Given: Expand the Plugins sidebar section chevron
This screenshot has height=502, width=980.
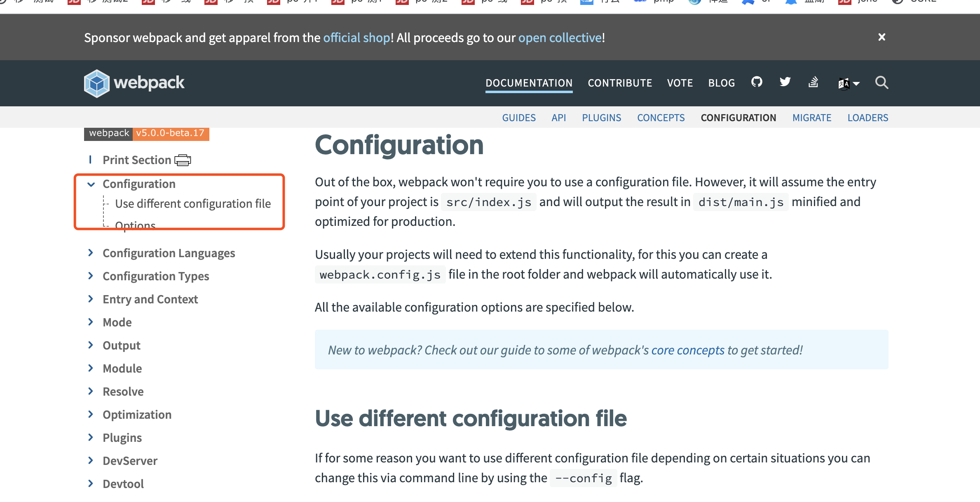Looking at the screenshot, I should coord(91,437).
